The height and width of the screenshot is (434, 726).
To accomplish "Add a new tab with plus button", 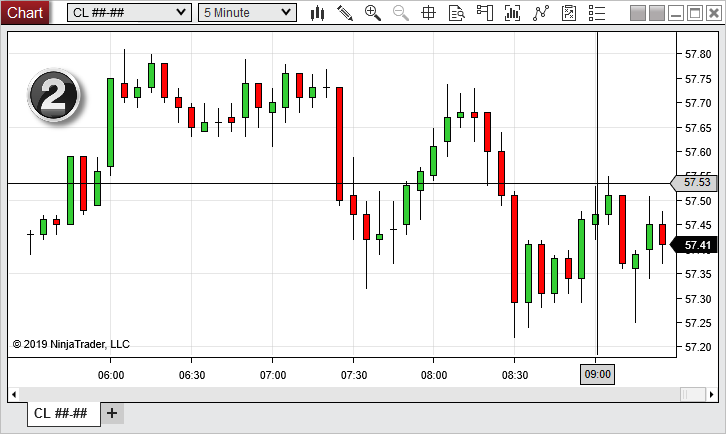I will coord(112,413).
